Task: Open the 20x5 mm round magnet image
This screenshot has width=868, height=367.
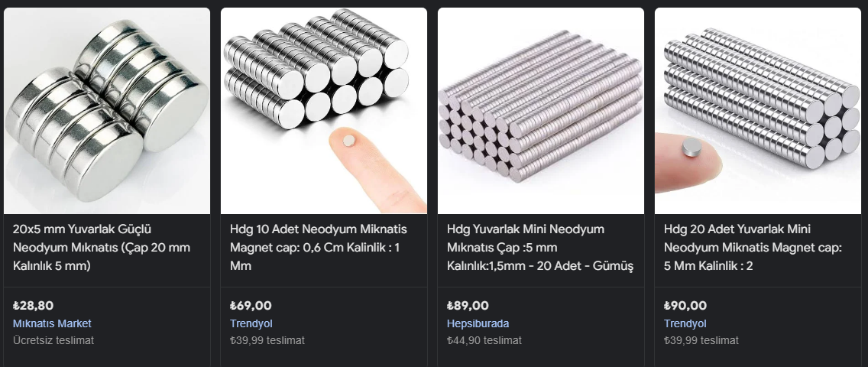Action: (x=107, y=111)
